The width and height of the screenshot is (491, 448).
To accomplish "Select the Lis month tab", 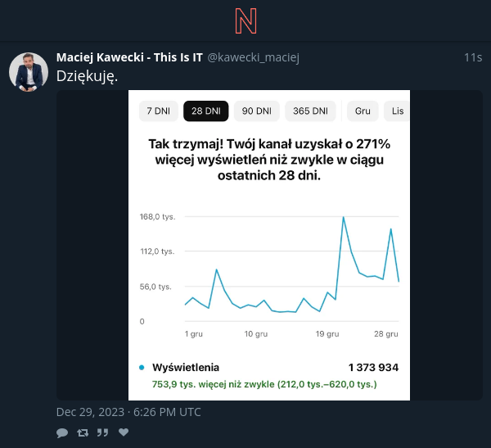I will point(397,111).
